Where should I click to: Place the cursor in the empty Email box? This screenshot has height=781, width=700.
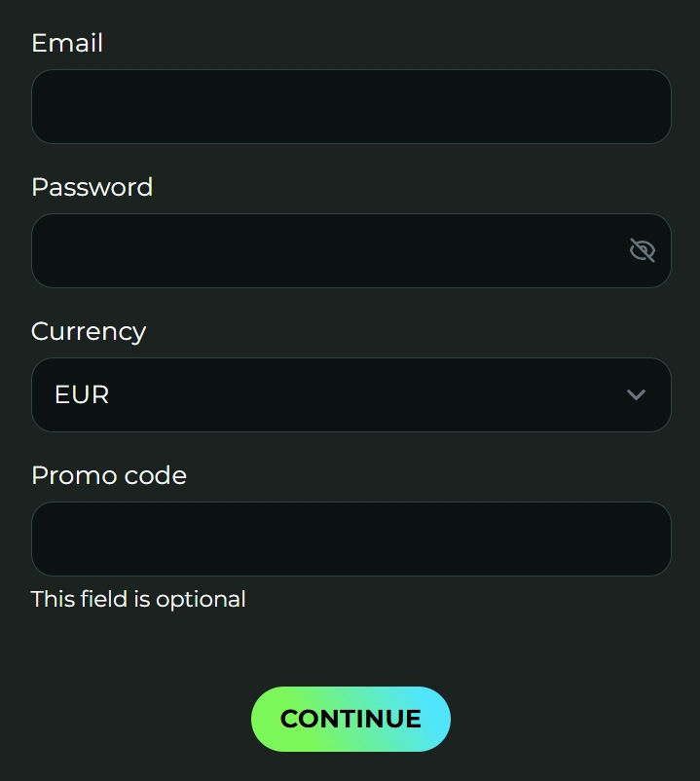(x=350, y=106)
